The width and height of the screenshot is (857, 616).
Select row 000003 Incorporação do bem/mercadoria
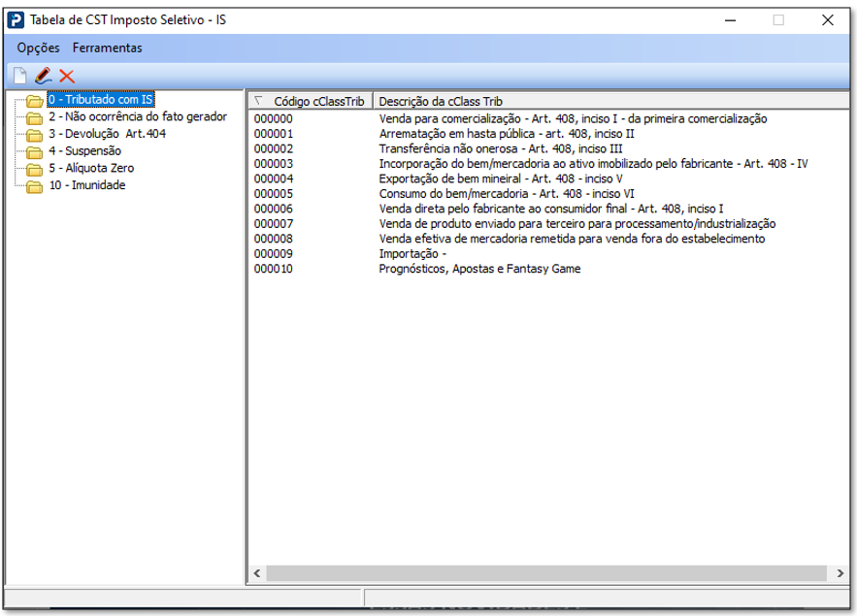[592, 164]
